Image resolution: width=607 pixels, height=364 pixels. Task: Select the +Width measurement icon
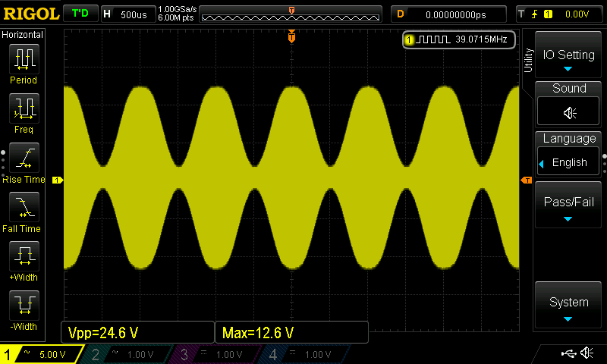(24, 256)
